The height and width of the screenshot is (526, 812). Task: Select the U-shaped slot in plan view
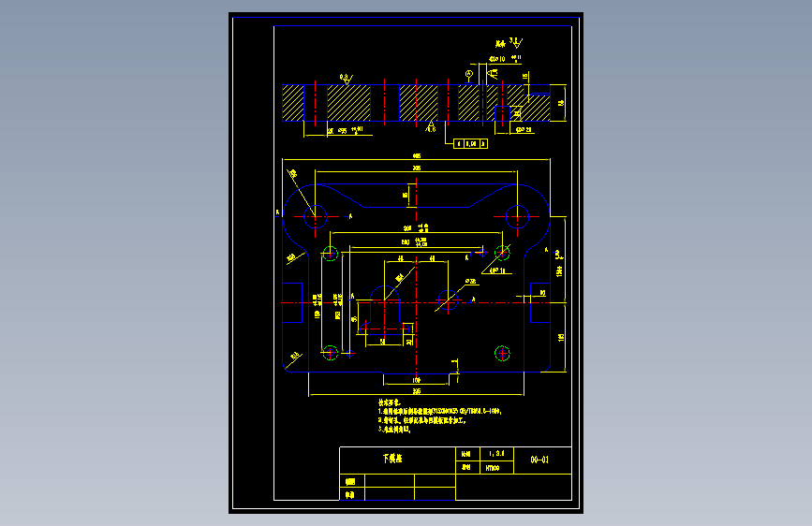385,308
